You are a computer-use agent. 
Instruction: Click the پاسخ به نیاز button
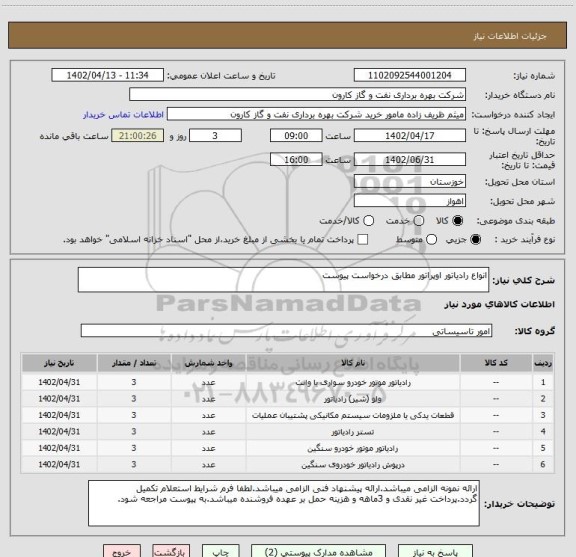(x=435, y=552)
